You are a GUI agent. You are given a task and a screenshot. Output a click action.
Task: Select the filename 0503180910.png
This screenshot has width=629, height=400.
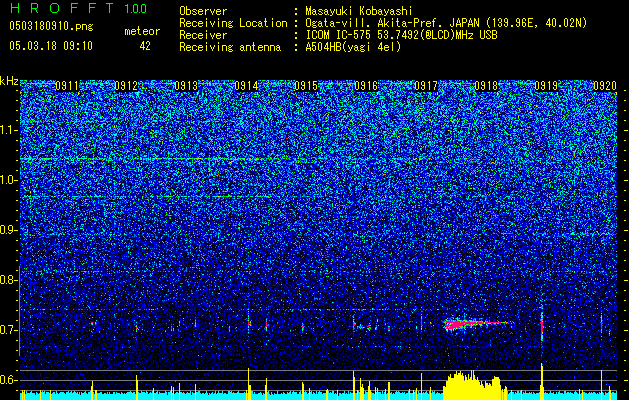(x=51, y=26)
